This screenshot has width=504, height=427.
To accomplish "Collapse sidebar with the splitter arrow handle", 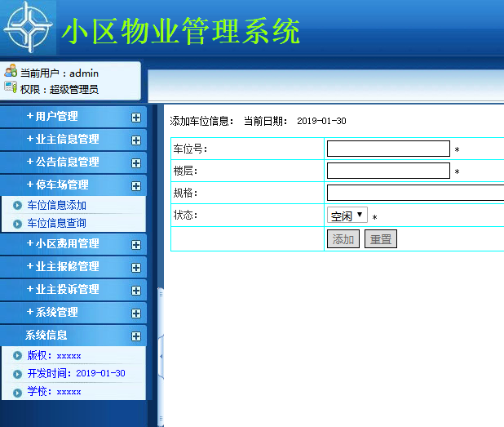I will coord(161,356).
